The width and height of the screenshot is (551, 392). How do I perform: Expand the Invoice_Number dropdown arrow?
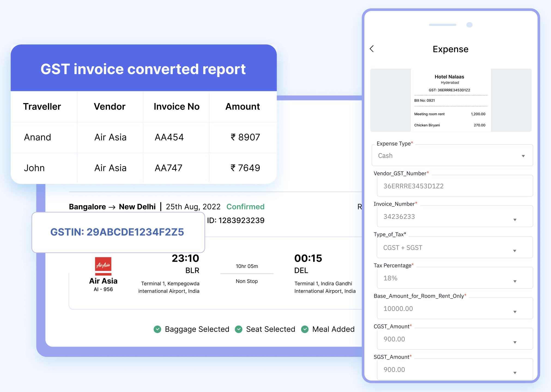515,220
